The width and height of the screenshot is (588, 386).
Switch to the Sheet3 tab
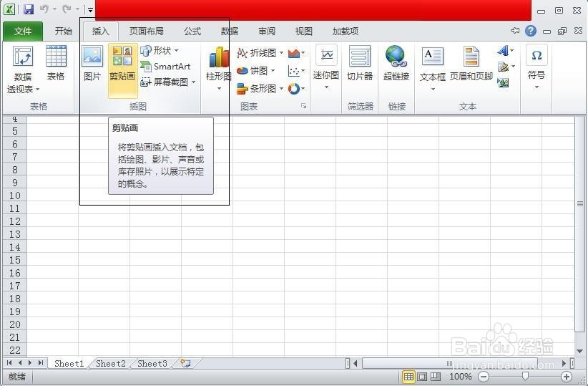pyautogui.click(x=152, y=364)
